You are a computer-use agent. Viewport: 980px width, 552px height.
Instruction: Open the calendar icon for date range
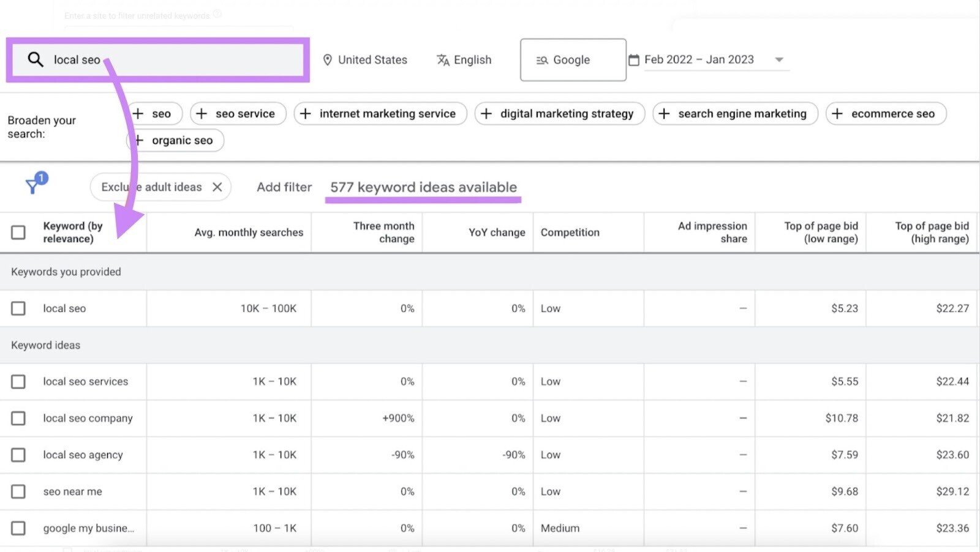coord(633,59)
